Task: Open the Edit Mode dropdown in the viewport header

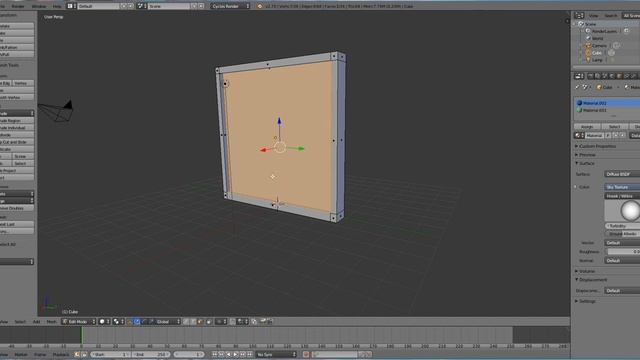Action: pos(79,322)
